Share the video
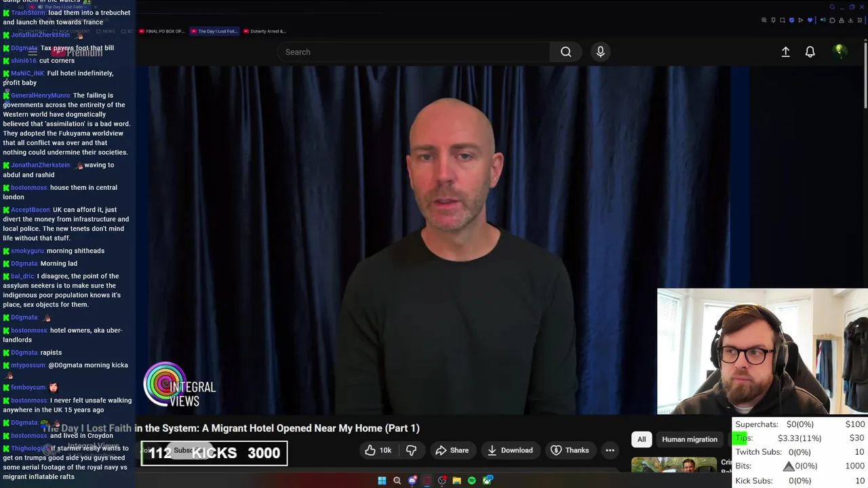 point(452,450)
